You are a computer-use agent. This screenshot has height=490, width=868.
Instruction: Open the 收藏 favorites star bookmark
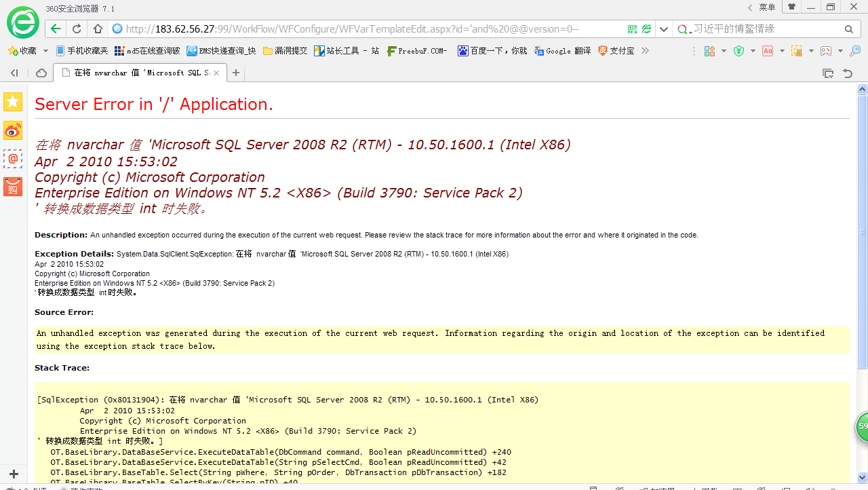point(22,51)
